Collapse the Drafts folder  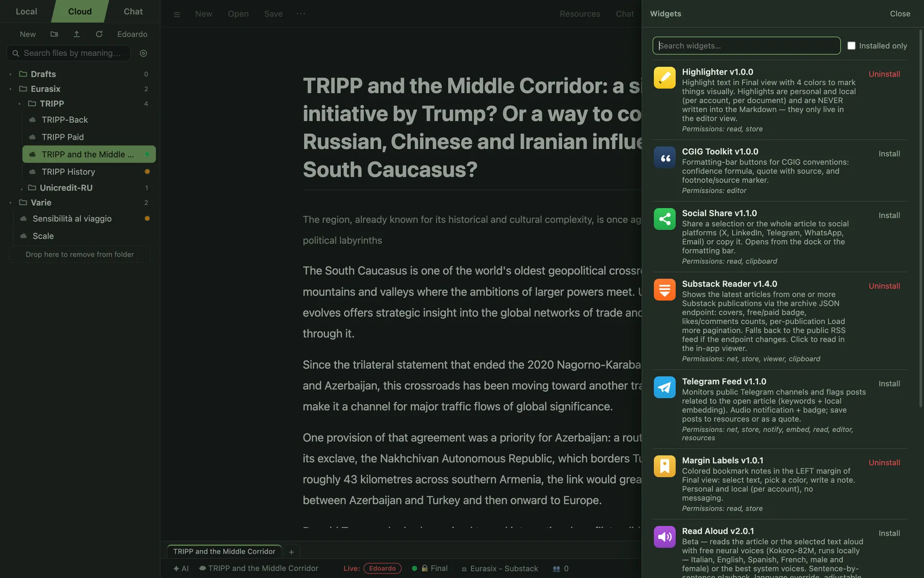11,74
